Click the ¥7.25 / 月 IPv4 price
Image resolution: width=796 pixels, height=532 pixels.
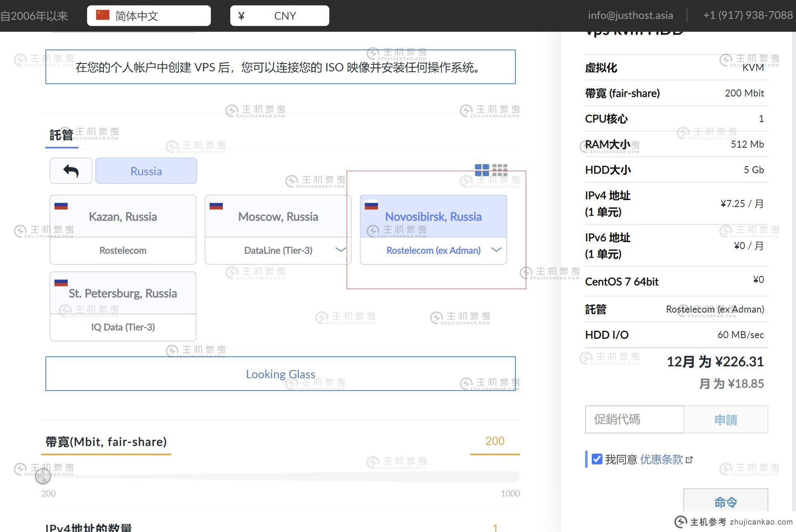pyautogui.click(x=742, y=204)
